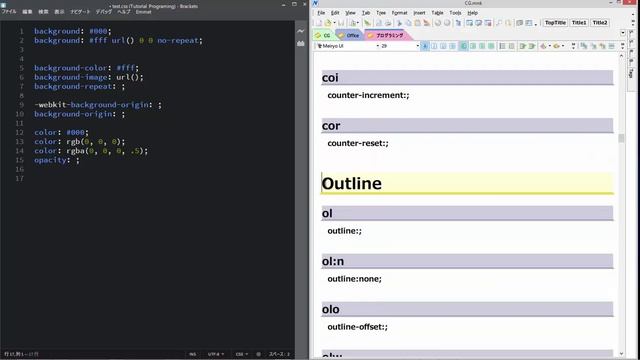This screenshot has height=360, width=640.
Task: Click 'opacity' on line 15 in Brackets
Action: pyautogui.click(x=50, y=160)
